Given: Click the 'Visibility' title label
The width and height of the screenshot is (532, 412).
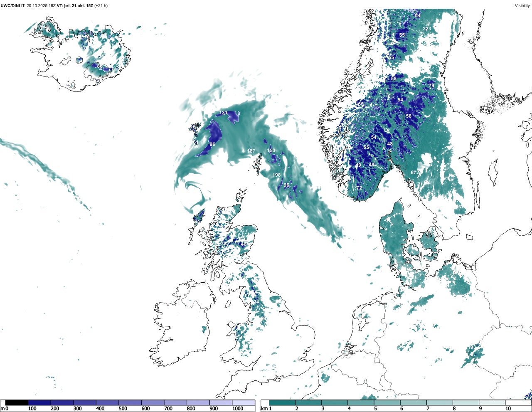Looking at the screenshot, I should click(522, 5).
